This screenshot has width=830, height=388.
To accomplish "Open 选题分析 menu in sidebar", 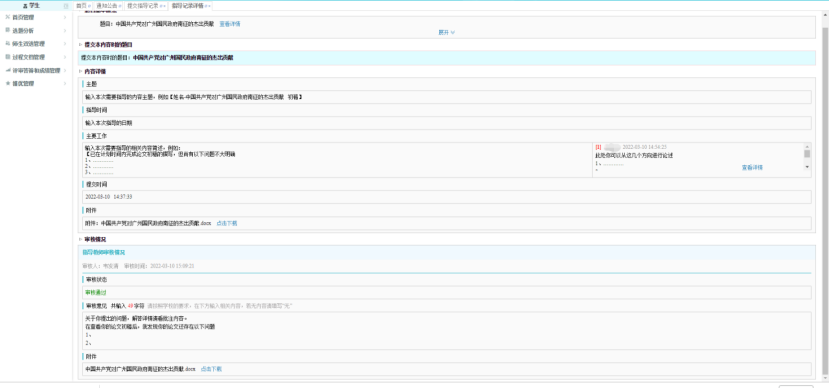I will coord(36,30).
